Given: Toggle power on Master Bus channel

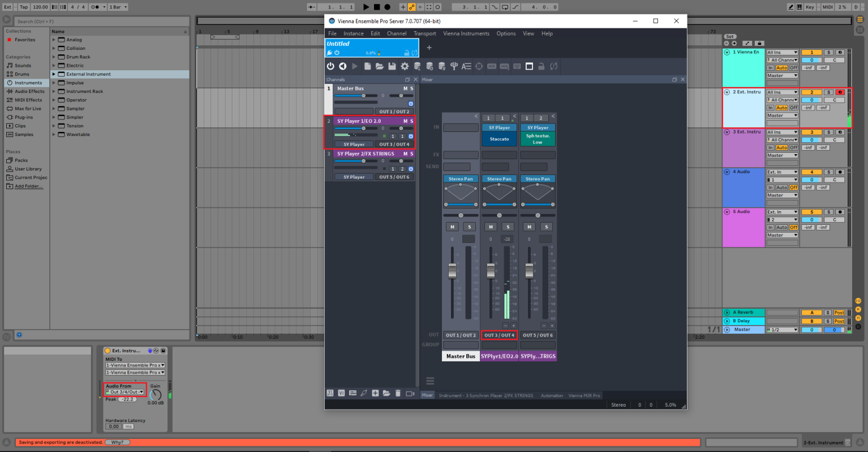Looking at the screenshot, I should point(411,104).
